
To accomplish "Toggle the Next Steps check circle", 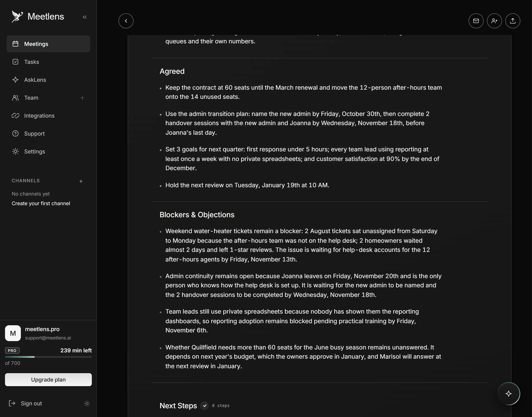I will click(204, 406).
